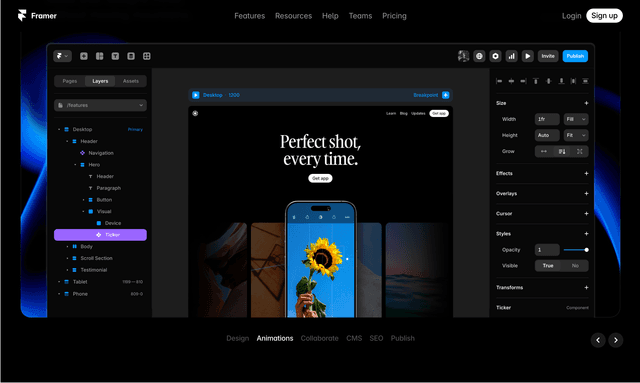Click the plus icon next to Size
Image resolution: width=640 pixels, height=383 pixels.
click(x=586, y=103)
